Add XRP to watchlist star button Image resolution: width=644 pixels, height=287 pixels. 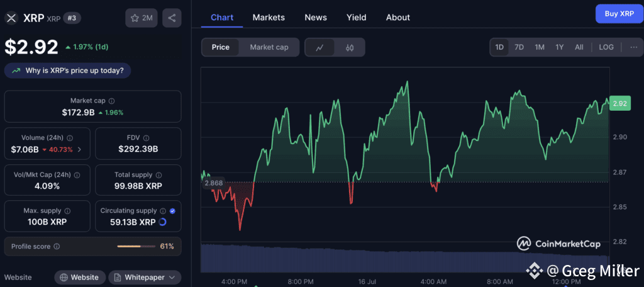click(x=142, y=18)
